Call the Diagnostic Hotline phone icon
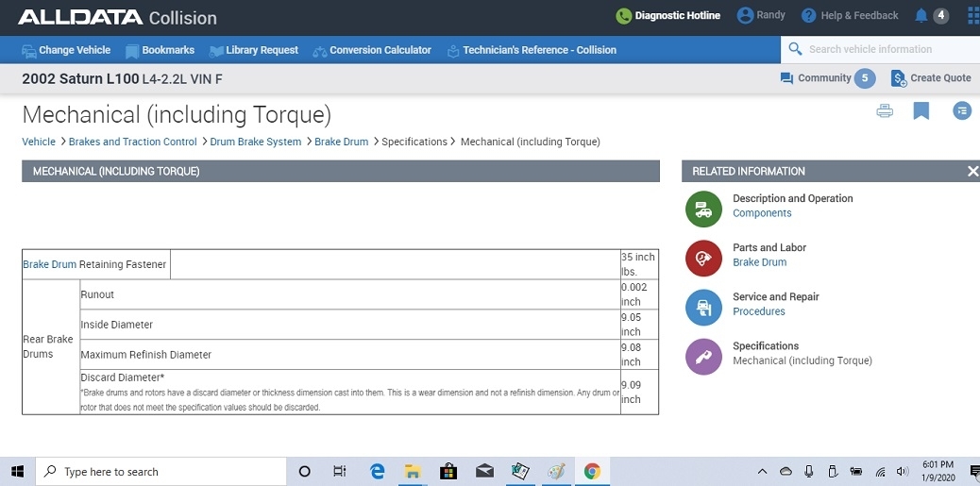 623,16
